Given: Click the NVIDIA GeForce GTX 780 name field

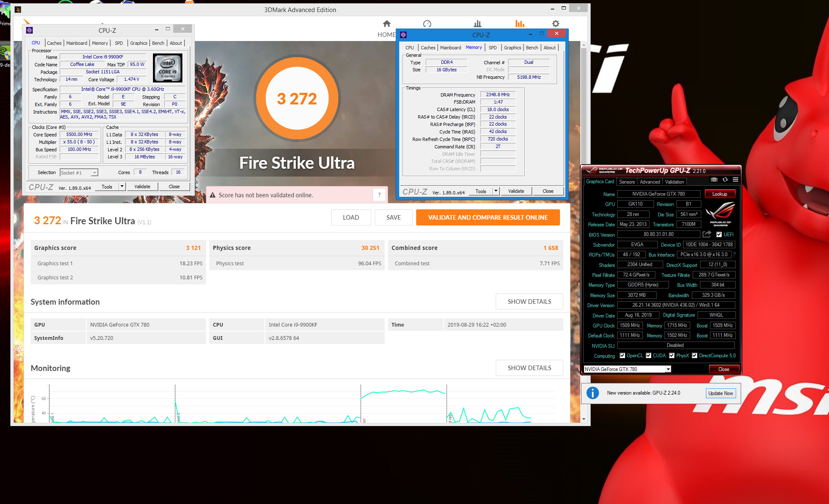Looking at the screenshot, I should [x=658, y=194].
